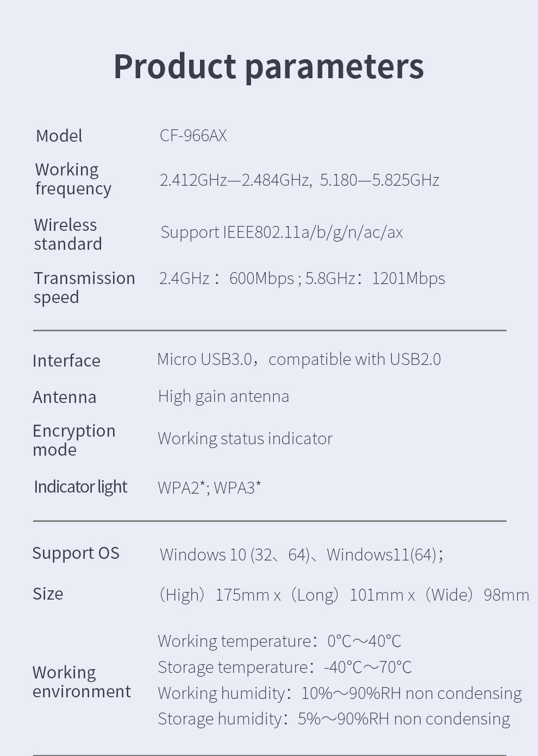Click the CF-966AX model number
Image resolution: width=538 pixels, height=756 pixels.
(x=193, y=135)
